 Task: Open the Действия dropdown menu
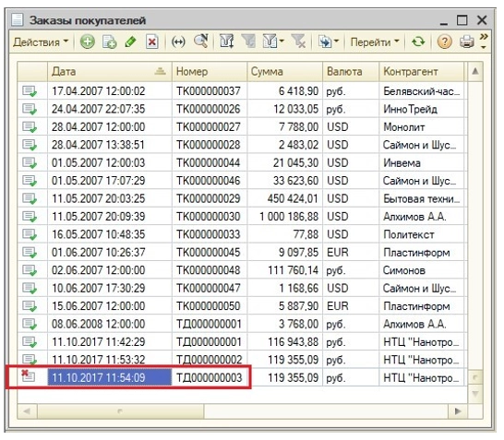pos(41,42)
